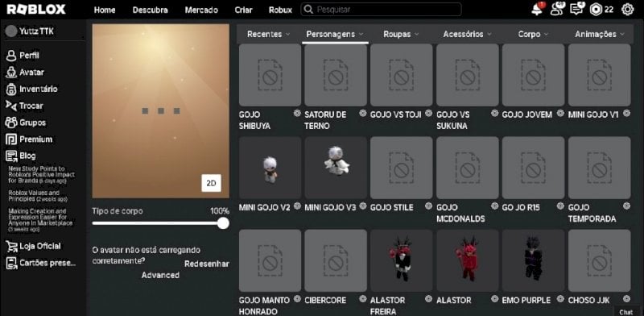Open blog post about Roblox Values and Principles
This screenshot has width=644, height=316.
coord(38,196)
